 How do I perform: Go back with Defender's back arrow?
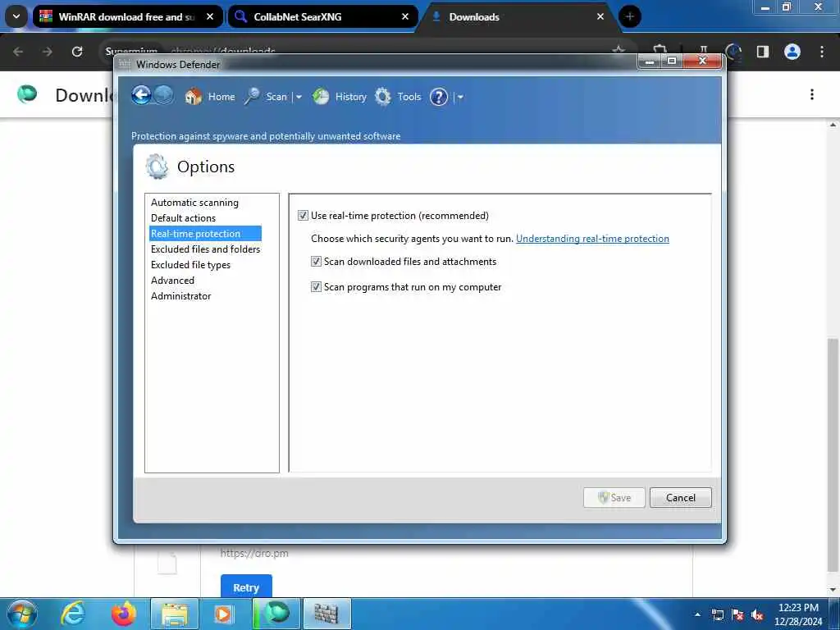coord(141,96)
